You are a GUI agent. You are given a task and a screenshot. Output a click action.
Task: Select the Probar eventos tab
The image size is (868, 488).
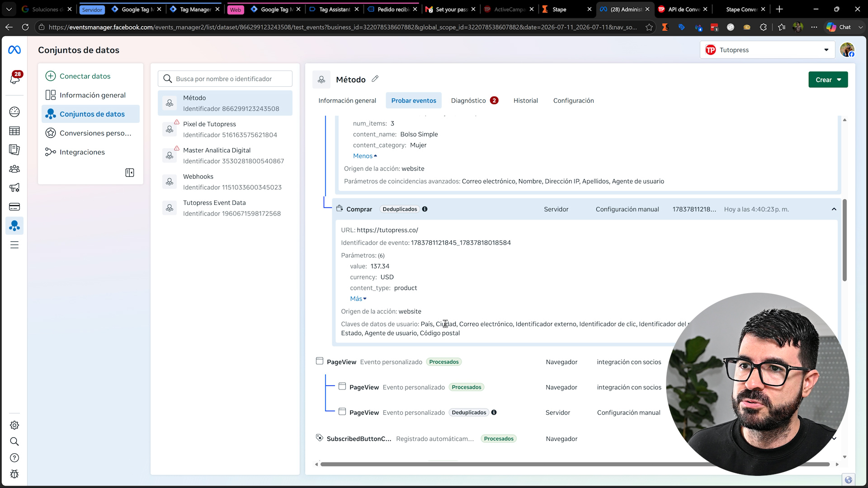click(x=414, y=100)
